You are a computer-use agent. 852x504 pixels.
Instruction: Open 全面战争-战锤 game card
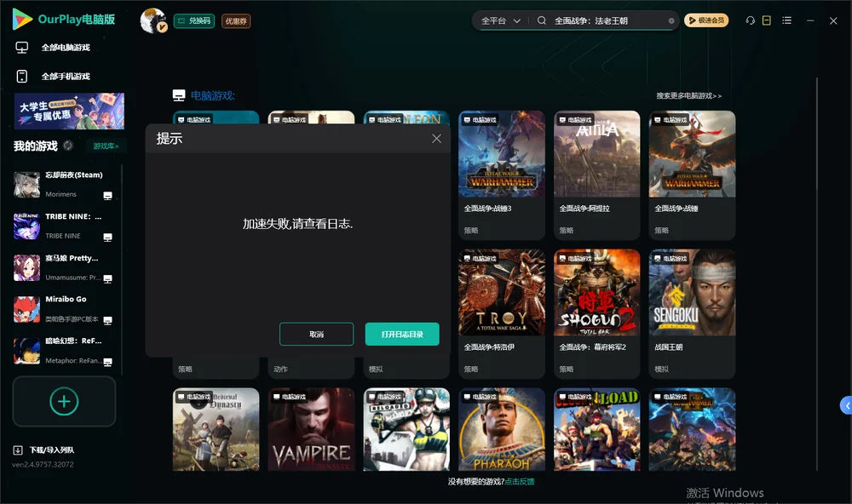point(692,175)
